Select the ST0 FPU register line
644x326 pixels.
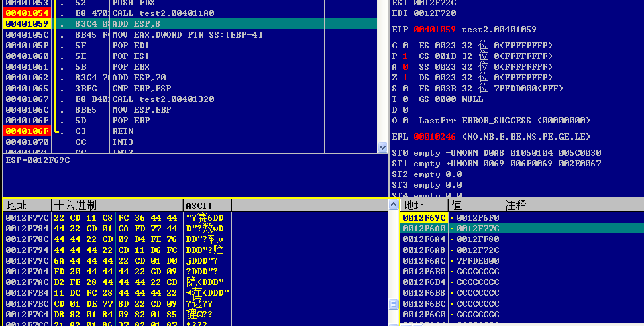click(x=496, y=152)
